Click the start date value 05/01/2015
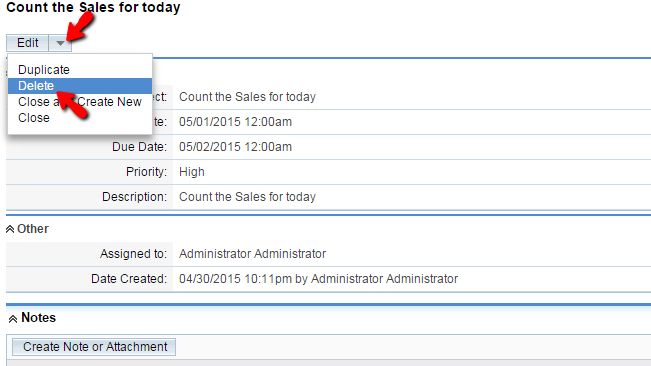The height and width of the screenshot is (366, 651). [235, 122]
